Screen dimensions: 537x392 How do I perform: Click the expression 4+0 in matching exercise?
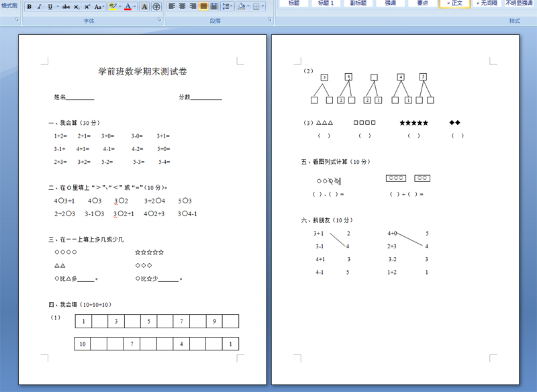point(392,234)
